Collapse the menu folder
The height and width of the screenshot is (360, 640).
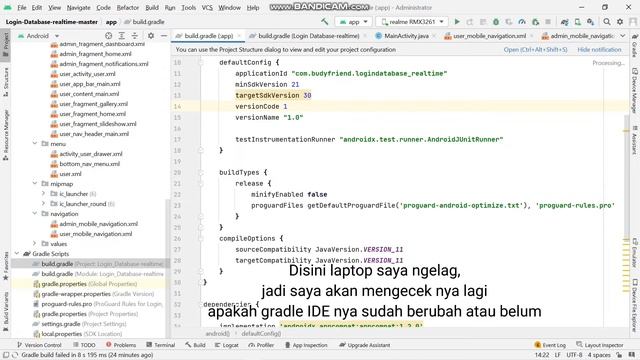(35, 144)
